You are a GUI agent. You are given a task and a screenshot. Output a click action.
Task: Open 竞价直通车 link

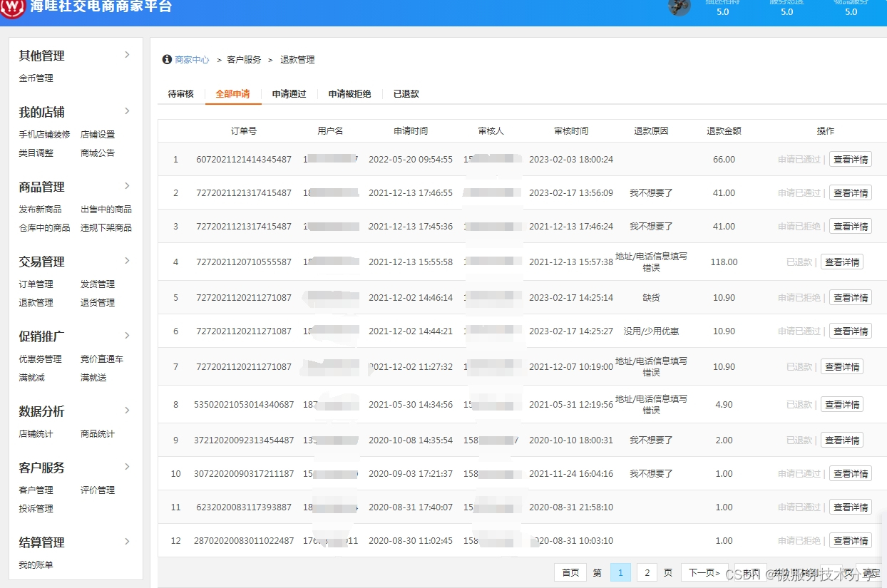point(102,359)
